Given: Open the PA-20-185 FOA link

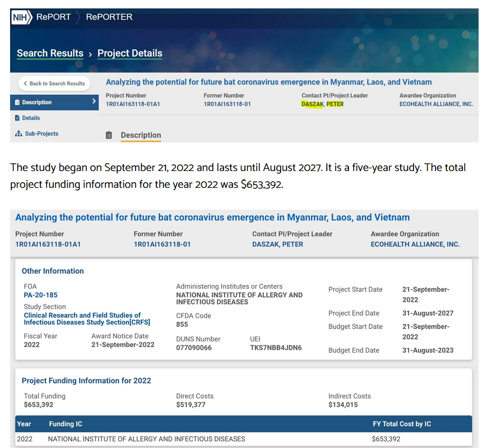Looking at the screenshot, I should pos(40,295).
